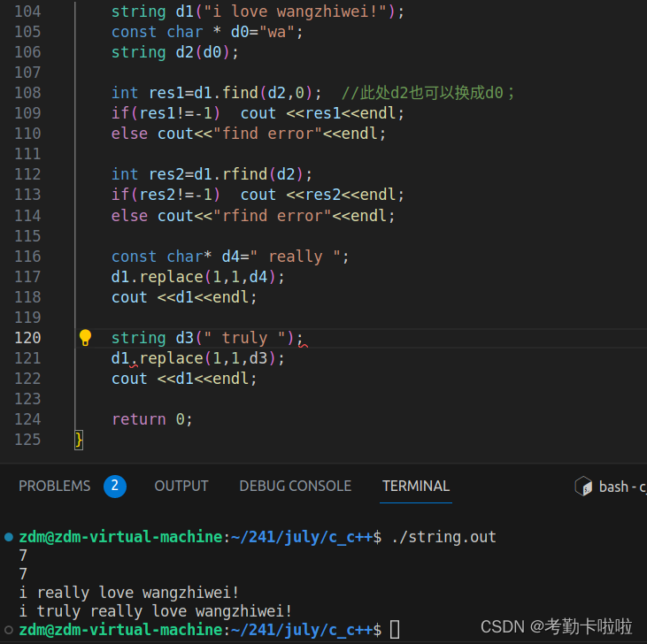Click the green Chinese comment on line 108
This screenshot has height=644, width=647.
click(427, 93)
